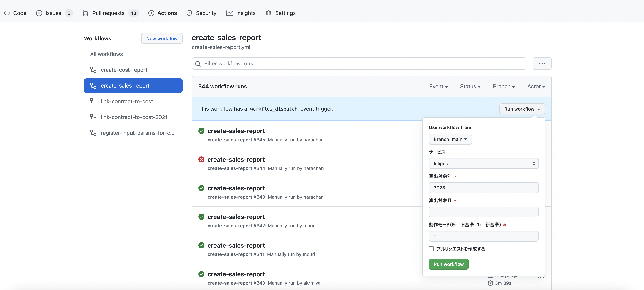The width and height of the screenshot is (644, 290).
Task: Click the red failure icon on run #344
Action: click(x=202, y=159)
